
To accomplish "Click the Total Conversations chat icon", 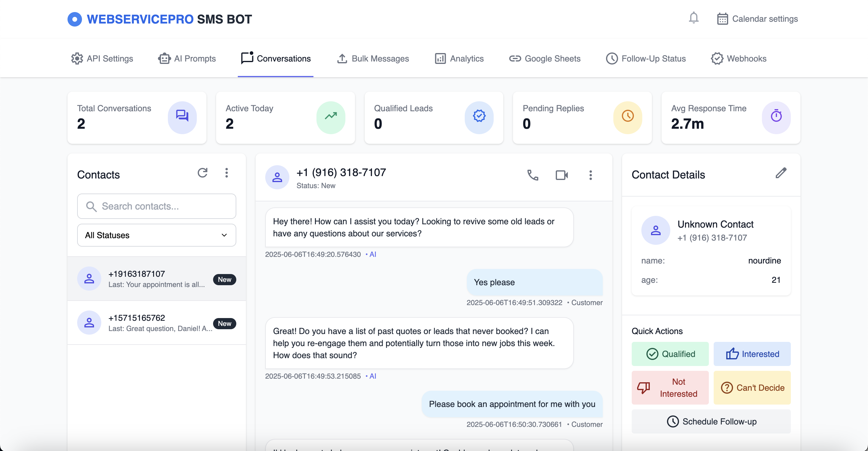I will (x=182, y=117).
